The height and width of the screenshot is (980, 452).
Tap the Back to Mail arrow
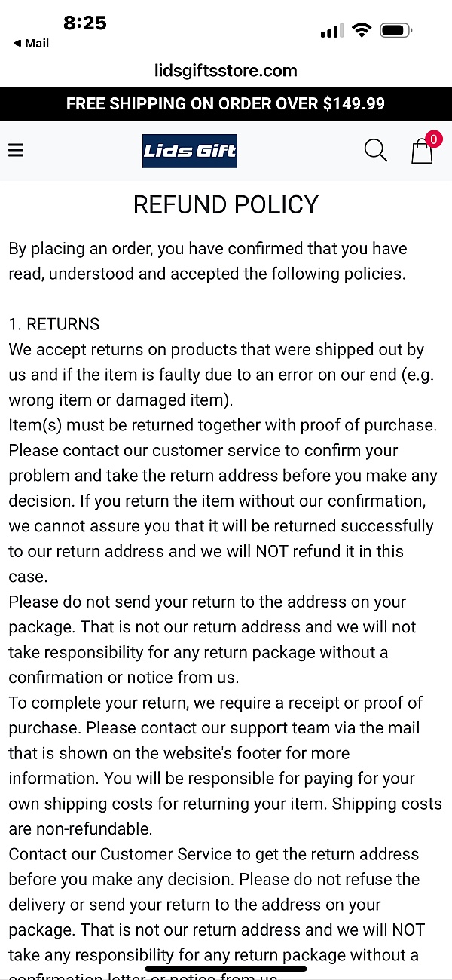click(17, 44)
